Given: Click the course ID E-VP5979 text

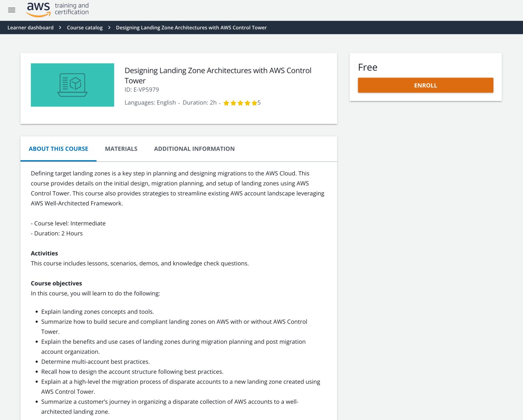Looking at the screenshot, I should click(142, 90).
